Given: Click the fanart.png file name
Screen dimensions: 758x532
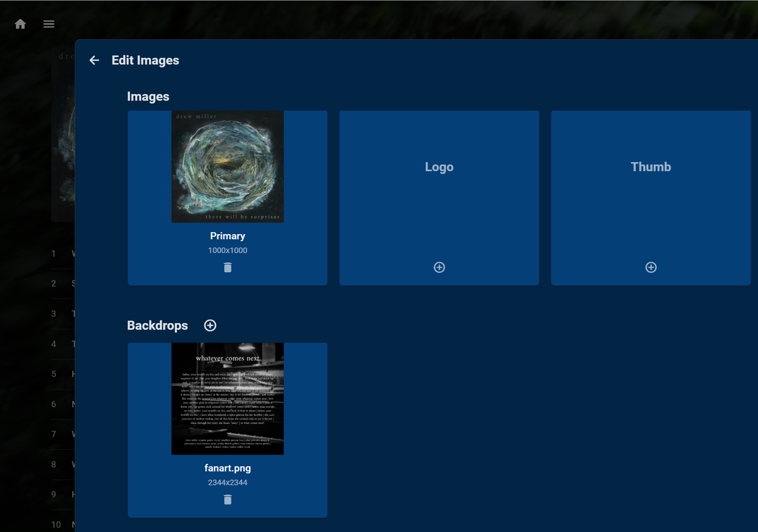Looking at the screenshot, I should [227, 468].
